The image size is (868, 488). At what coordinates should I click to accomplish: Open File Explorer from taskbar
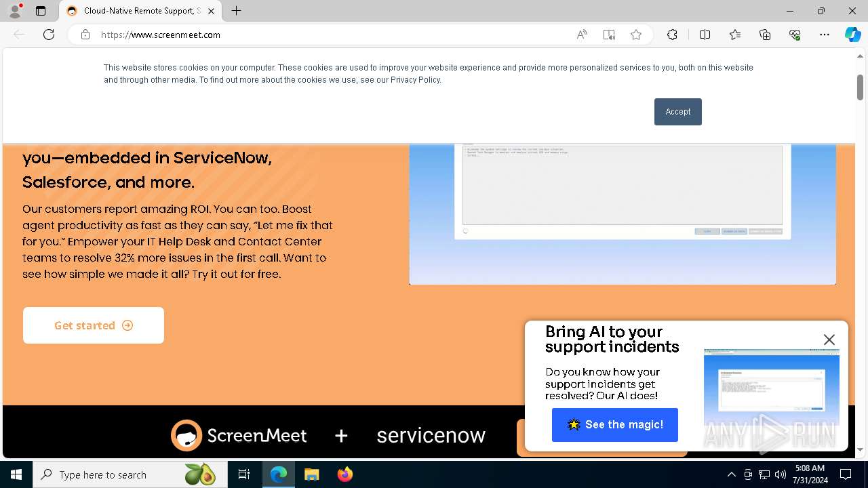tap(311, 474)
